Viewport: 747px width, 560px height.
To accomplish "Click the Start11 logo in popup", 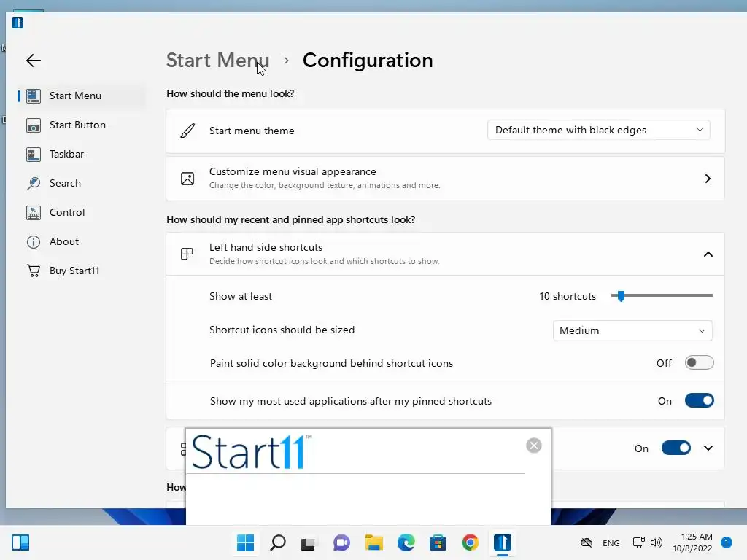I will (x=251, y=451).
